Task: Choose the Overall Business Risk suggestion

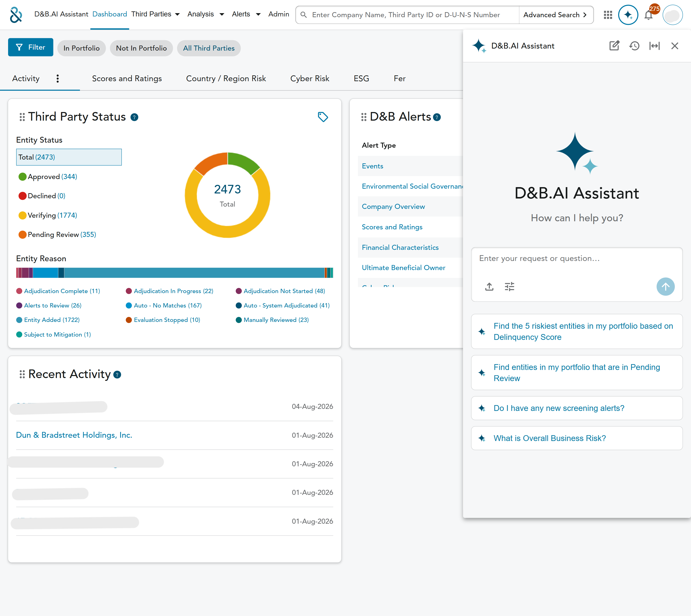Action: (x=577, y=438)
